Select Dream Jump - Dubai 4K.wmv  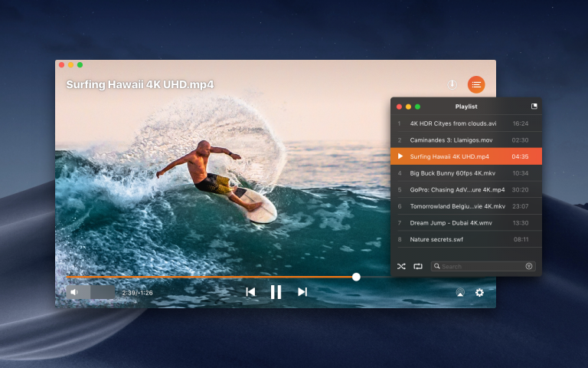coord(466,222)
